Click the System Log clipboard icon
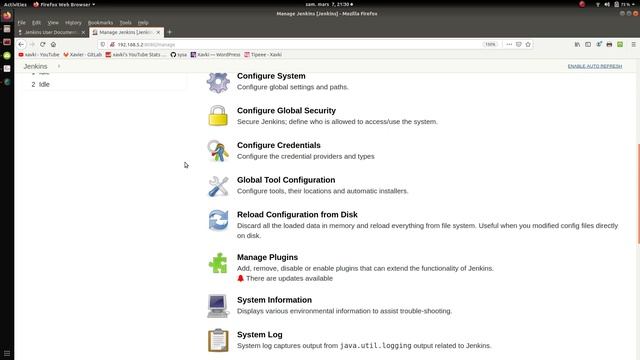The height and width of the screenshot is (360, 640). click(x=218, y=340)
